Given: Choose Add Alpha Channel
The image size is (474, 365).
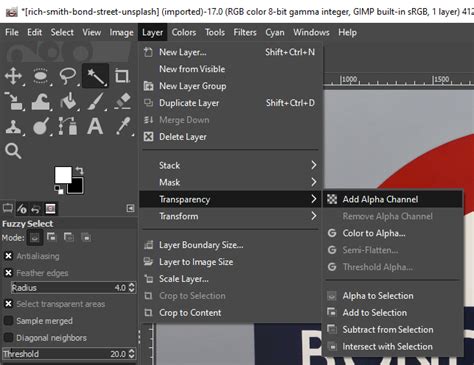Looking at the screenshot, I should (392, 199).
